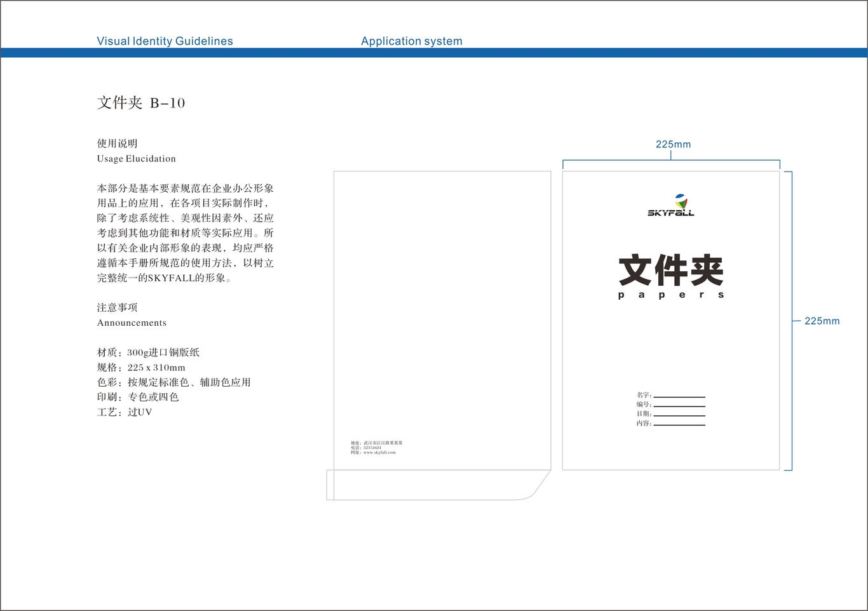Image resolution: width=868 pixels, height=611 pixels.
Task: Click the folder bottom flap outline
Action: point(438,485)
